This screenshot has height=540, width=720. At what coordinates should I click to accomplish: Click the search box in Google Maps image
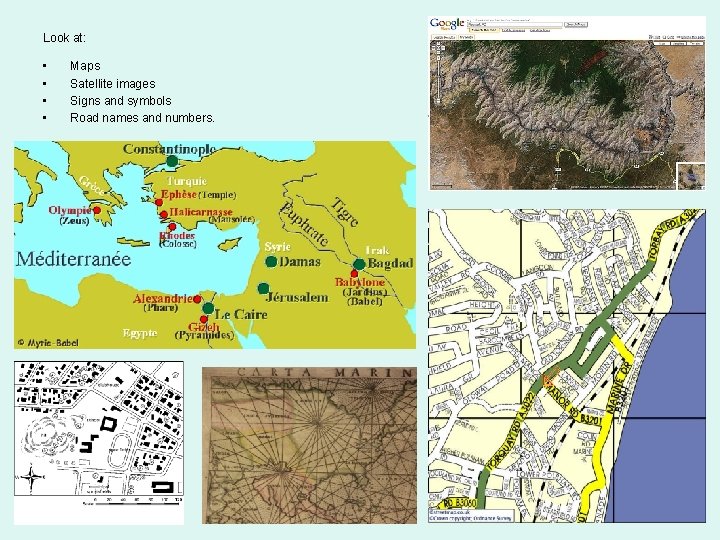(515, 24)
